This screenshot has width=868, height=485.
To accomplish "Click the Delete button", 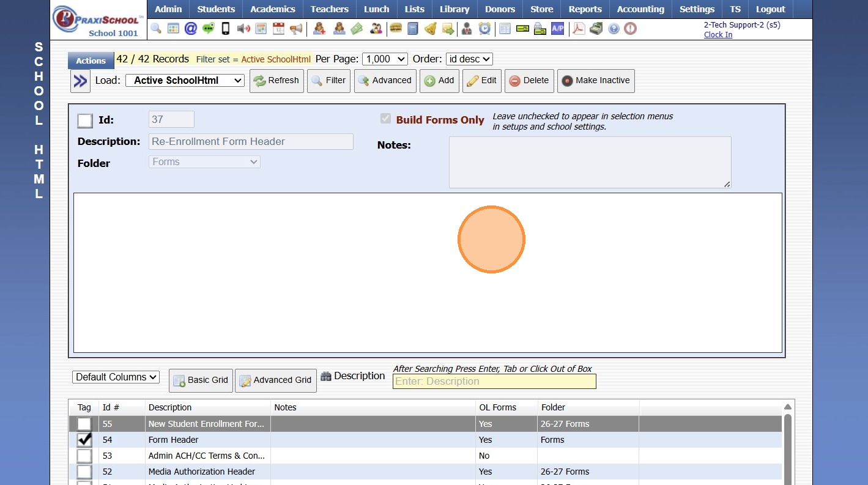I will pyautogui.click(x=529, y=81).
